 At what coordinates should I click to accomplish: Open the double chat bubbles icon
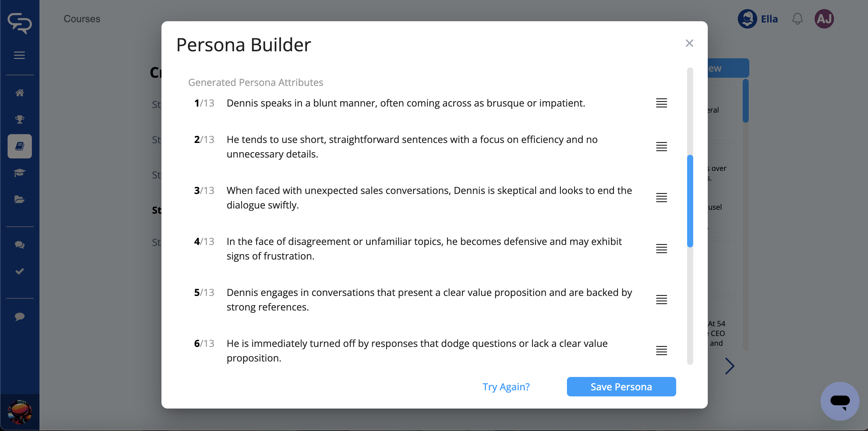coord(19,245)
